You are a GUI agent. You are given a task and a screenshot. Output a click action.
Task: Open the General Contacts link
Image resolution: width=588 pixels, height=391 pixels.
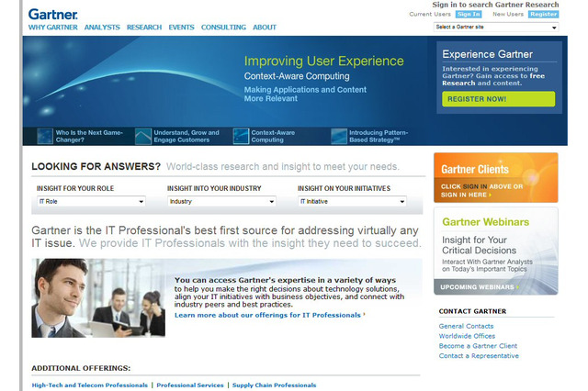pyautogui.click(x=466, y=326)
